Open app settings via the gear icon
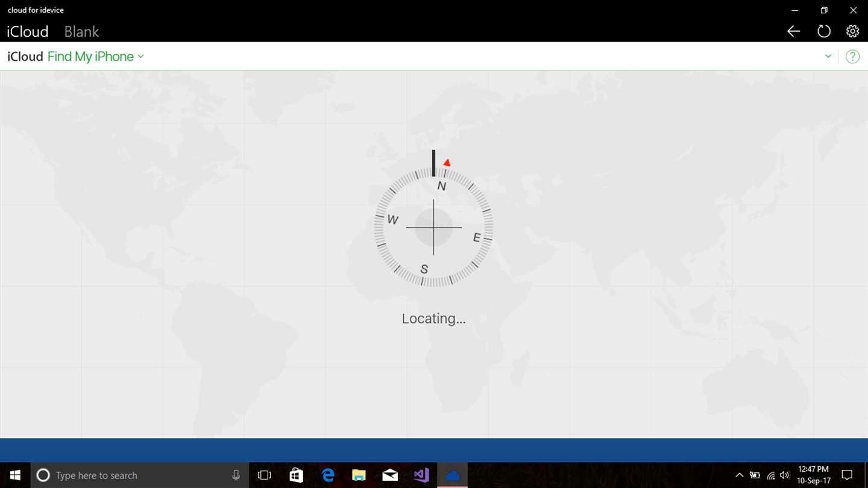 click(x=852, y=31)
